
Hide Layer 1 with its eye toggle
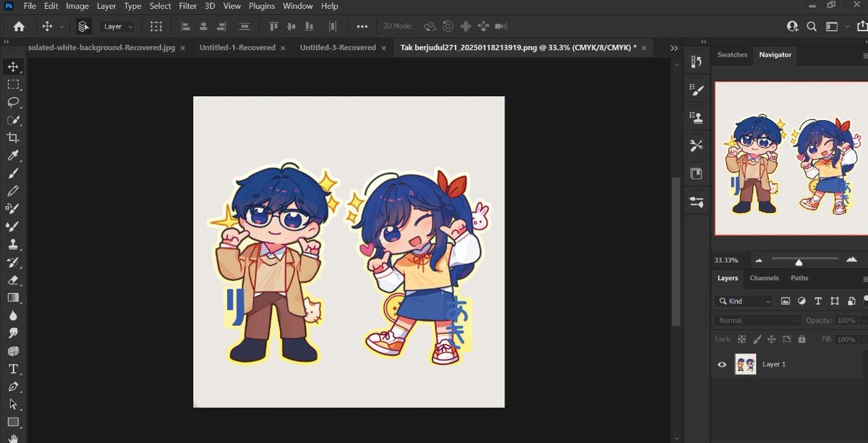[x=721, y=364]
